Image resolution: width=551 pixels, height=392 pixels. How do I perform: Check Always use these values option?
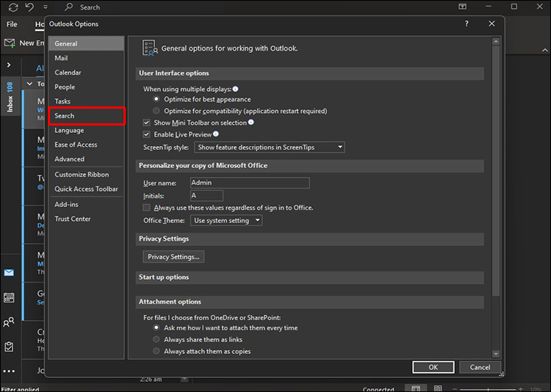tap(146, 208)
